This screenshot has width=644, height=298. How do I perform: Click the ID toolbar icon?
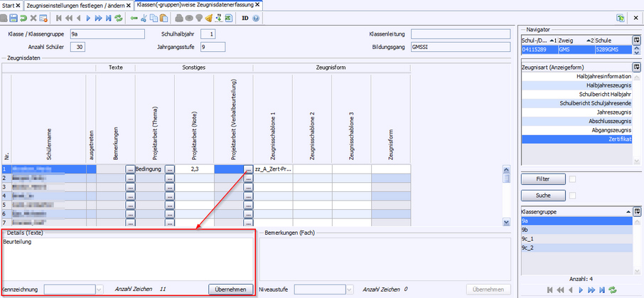point(245,17)
